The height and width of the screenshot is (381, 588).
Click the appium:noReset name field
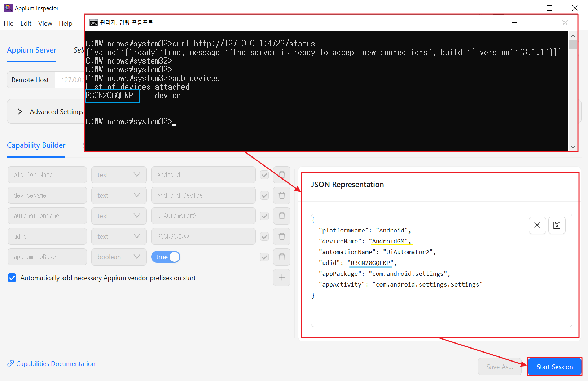[47, 257]
